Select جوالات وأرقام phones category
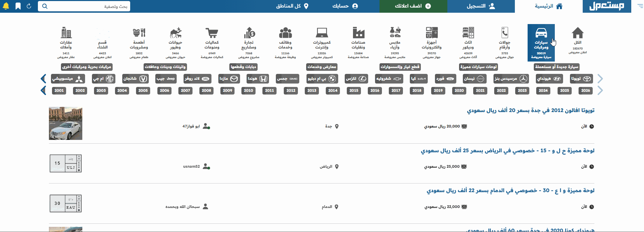The height and width of the screenshot is (232, 644). click(x=505, y=43)
